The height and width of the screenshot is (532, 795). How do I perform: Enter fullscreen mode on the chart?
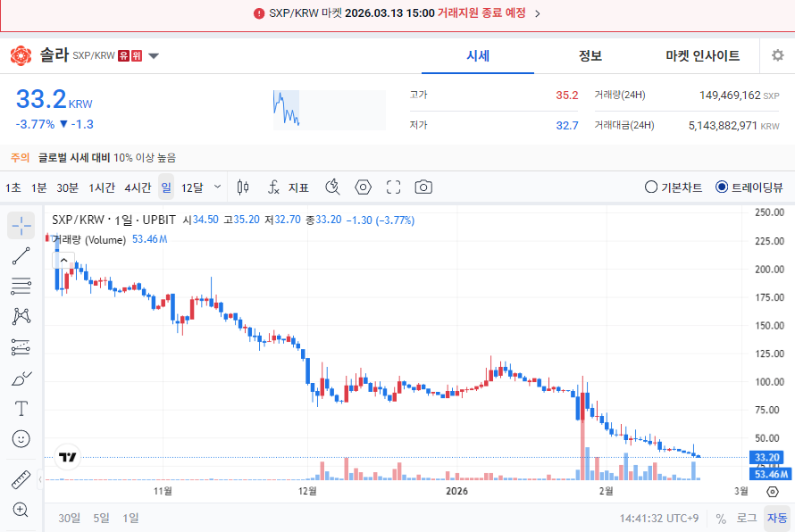(393, 187)
